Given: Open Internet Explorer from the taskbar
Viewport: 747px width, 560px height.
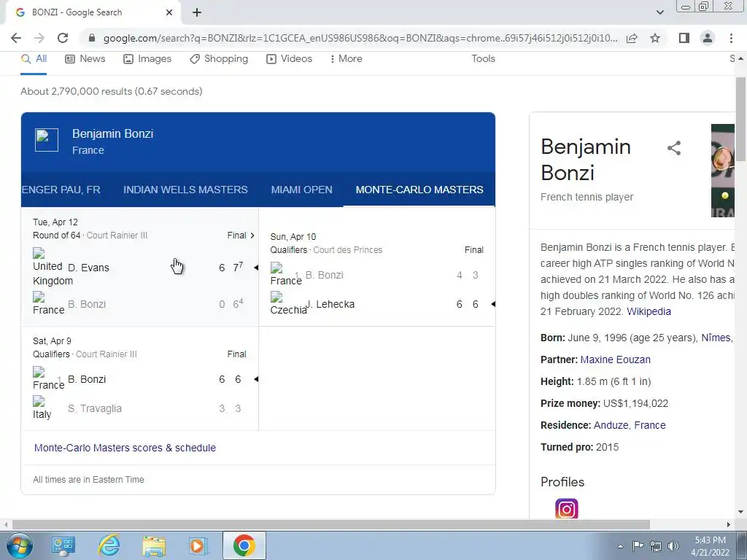Looking at the screenshot, I should 109,545.
